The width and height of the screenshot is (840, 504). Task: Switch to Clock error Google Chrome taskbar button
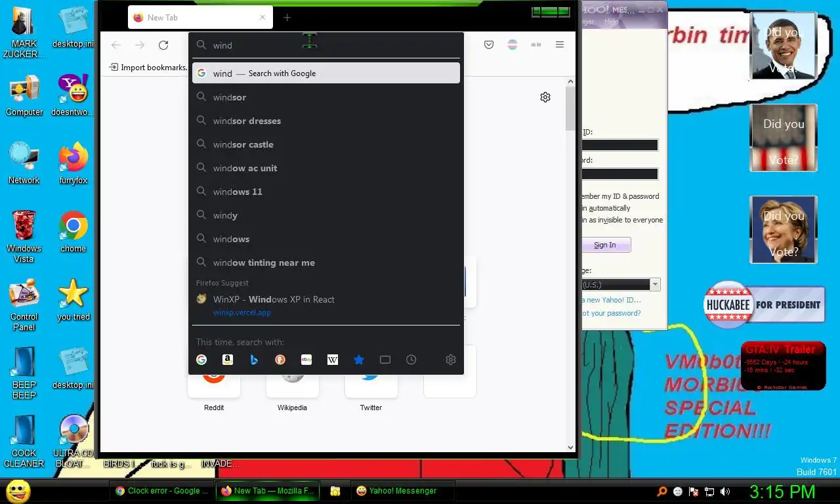161,491
